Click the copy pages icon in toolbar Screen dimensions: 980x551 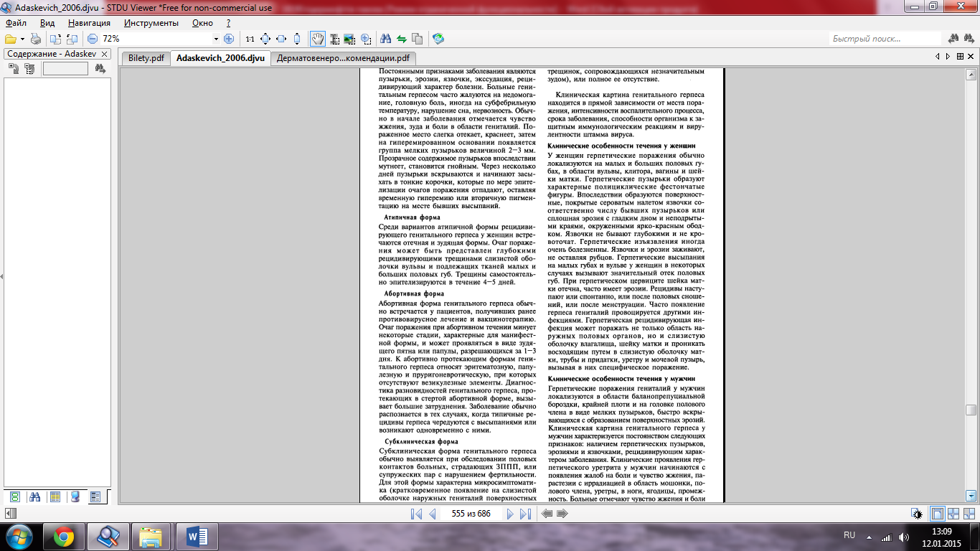pos(418,39)
